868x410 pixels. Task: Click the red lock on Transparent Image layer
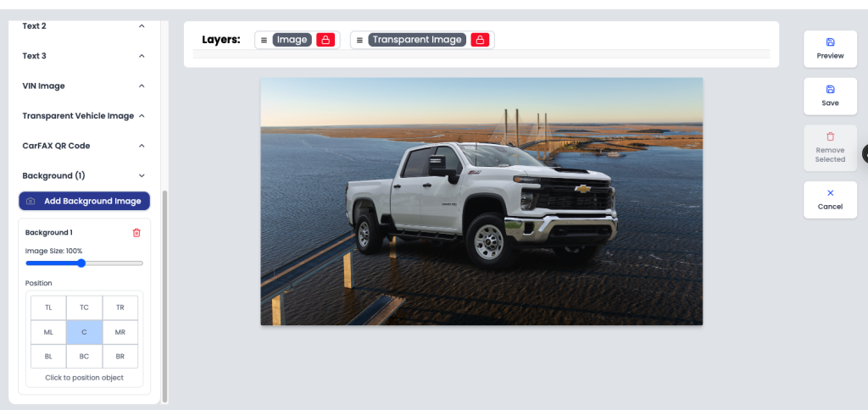tap(480, 40)
